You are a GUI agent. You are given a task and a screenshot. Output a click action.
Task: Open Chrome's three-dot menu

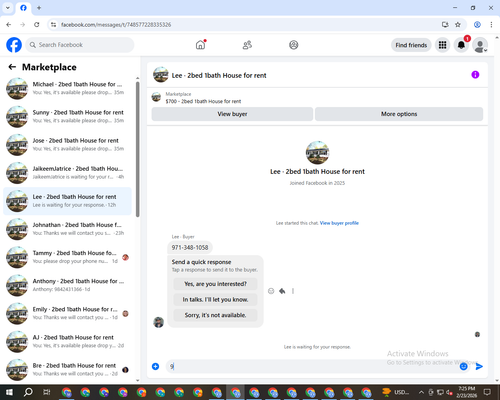(x=491, y=25)
